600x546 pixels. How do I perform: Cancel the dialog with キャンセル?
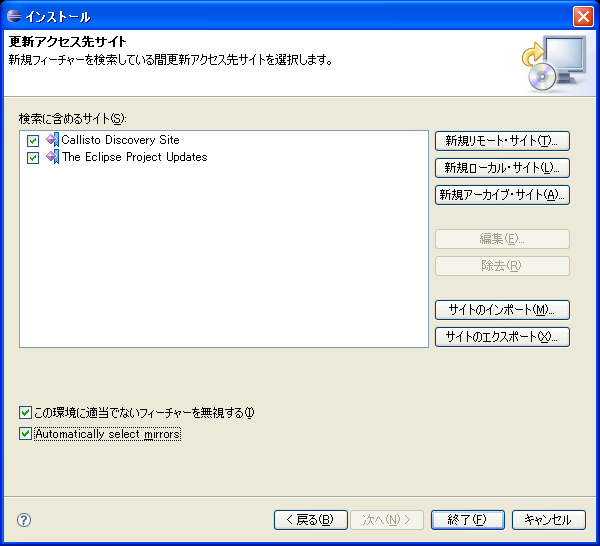click(x=548, y=520)
